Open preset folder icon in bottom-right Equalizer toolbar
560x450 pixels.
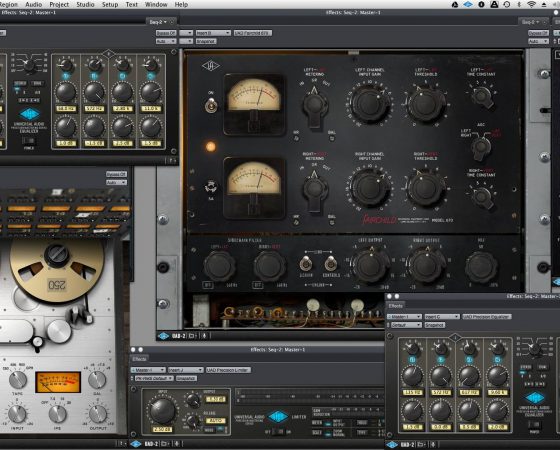pos(421,445)
